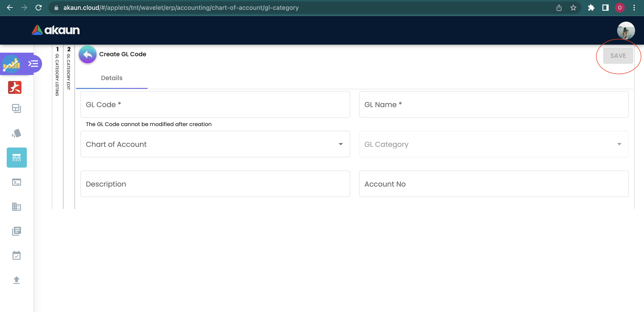Click the upload arrow sidebar icon

17,280
